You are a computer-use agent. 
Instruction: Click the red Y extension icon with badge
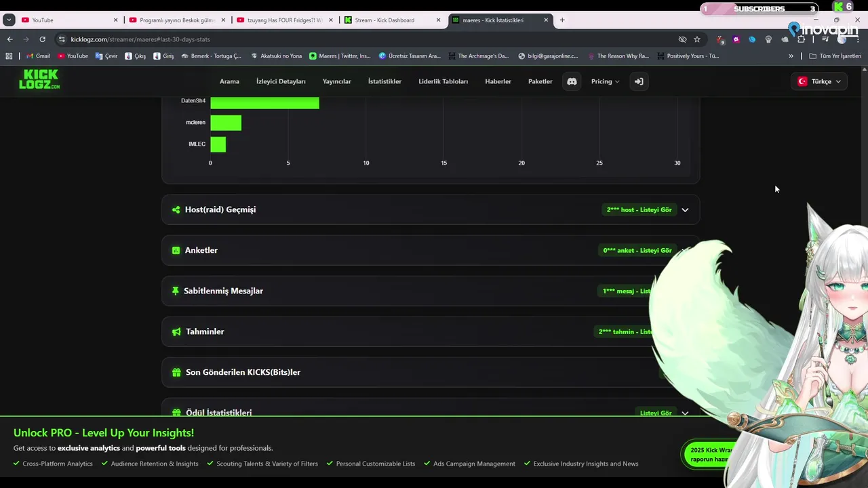coord(720,39)
